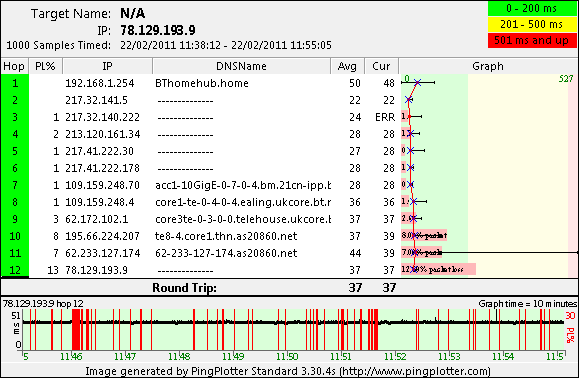Click the hop 10 packet loss bar in graph
Viewport: 579px width, 378px height.
tap(424, 235)
